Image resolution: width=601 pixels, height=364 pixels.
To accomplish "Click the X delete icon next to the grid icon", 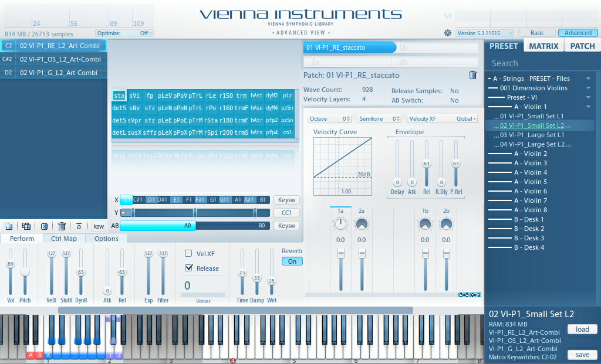I will tap(44, 226).
